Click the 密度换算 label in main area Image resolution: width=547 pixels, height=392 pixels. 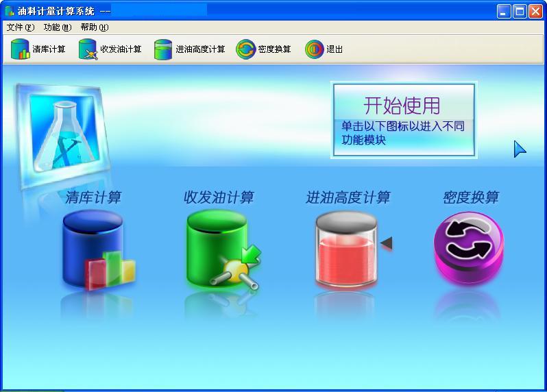[x=471, y=197]
